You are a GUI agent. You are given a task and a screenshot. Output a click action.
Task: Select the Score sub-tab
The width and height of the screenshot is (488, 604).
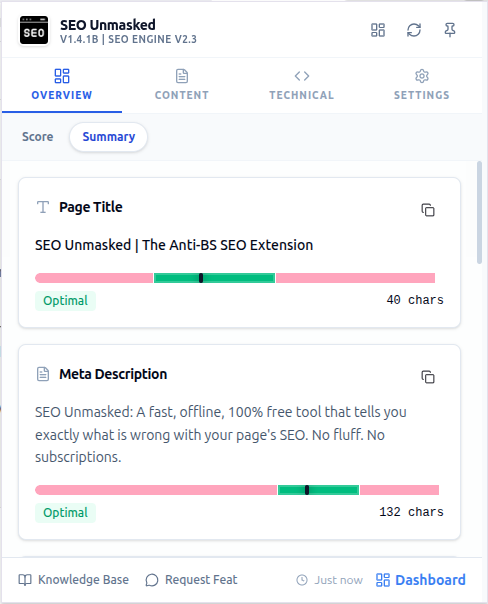click(37, 137)
